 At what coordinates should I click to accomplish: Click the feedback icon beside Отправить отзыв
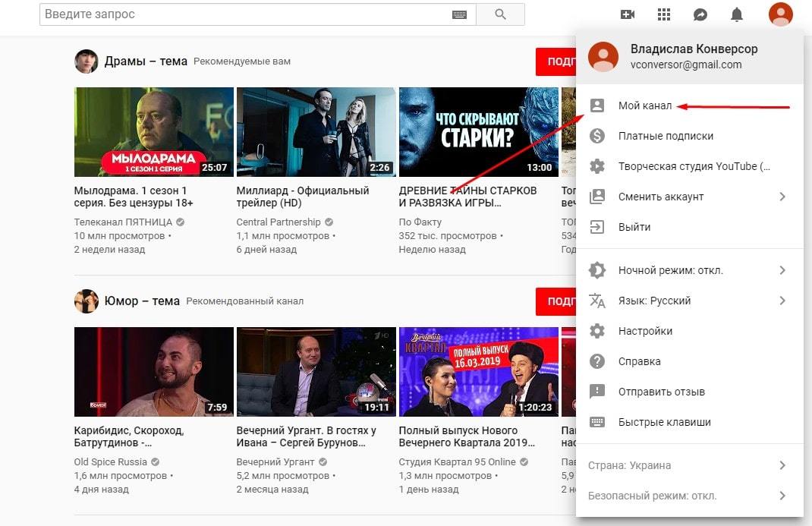(x=597, y=392)
